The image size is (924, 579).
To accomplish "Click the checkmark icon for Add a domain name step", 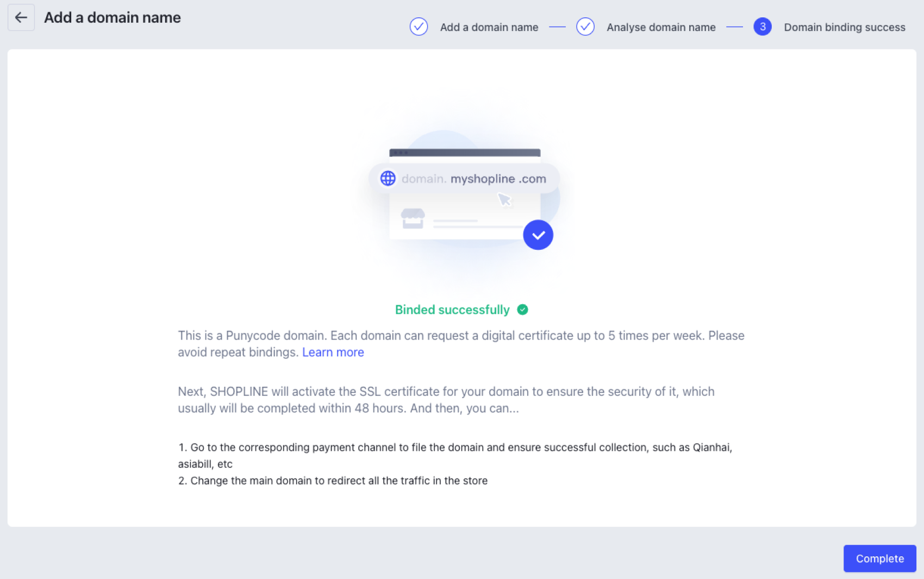I will click(419, 27).
